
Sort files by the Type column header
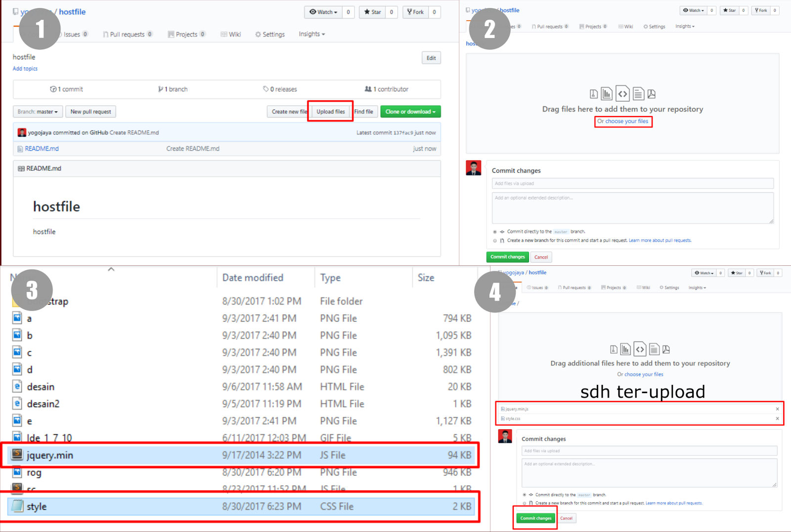point(330,278)
